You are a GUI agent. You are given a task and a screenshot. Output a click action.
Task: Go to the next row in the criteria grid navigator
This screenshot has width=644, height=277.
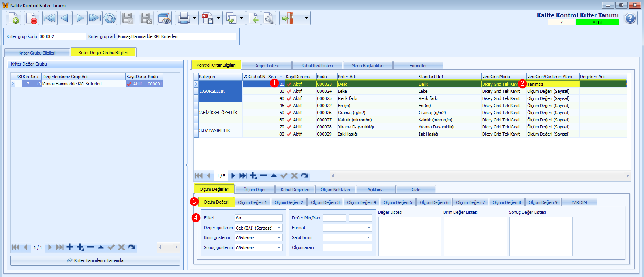point(233,176)
